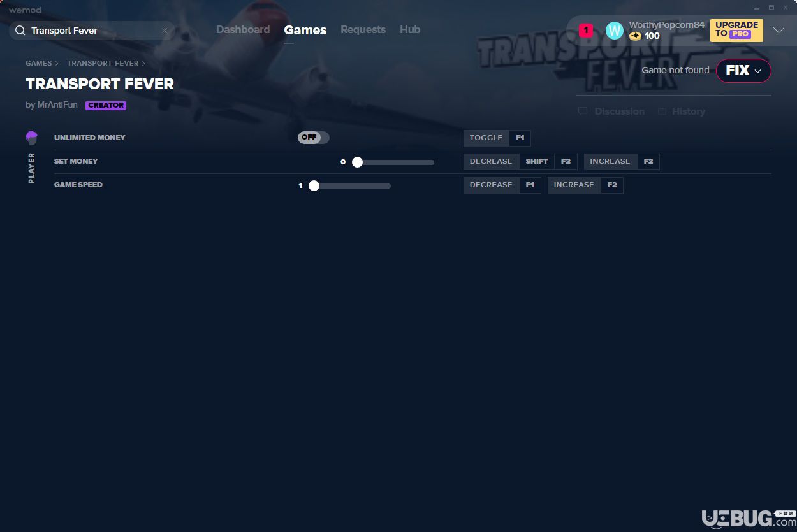This screenshot has width=797, height=532.
Task: Click the Transport Fever search field
Action: 92,31
